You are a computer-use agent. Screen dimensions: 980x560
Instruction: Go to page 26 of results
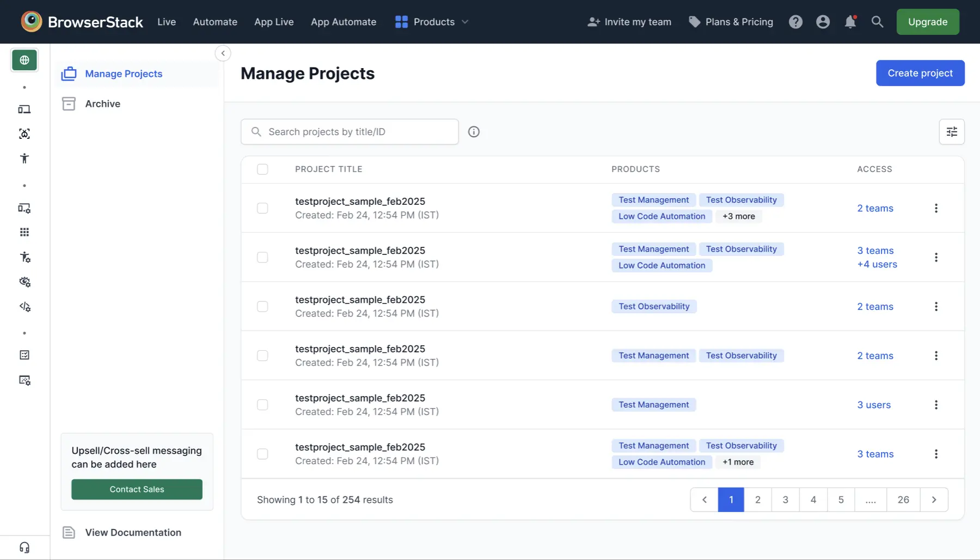903,500
